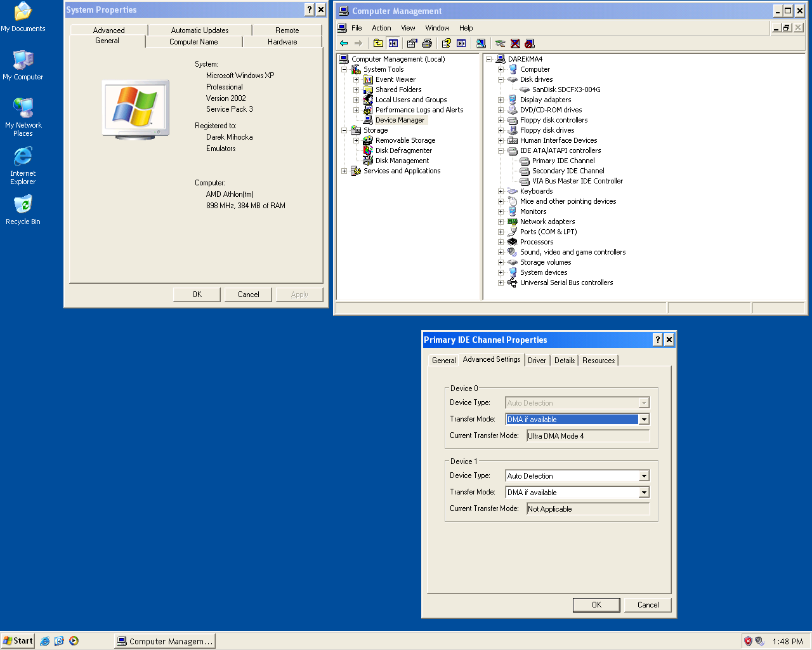The width and height of the screenshot is (812, 650).
Task: Click the Start button
Action: (18, 641)
